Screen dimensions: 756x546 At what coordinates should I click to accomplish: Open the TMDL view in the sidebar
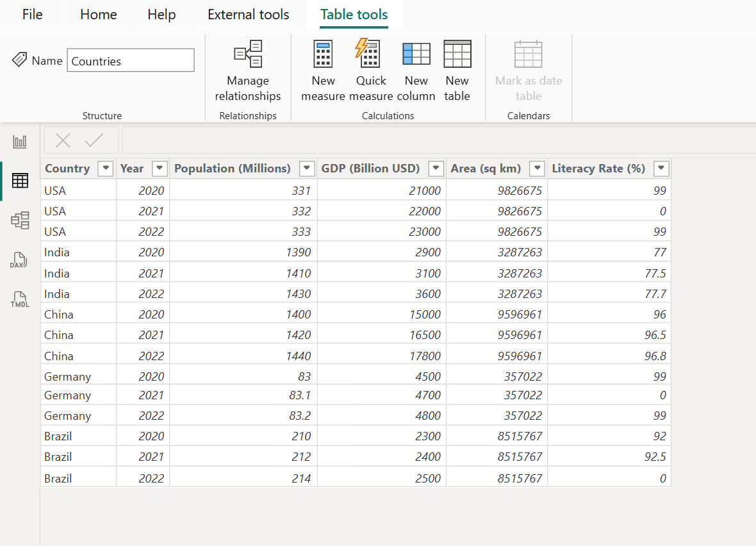pyautogui.click(x=19, y=299)
